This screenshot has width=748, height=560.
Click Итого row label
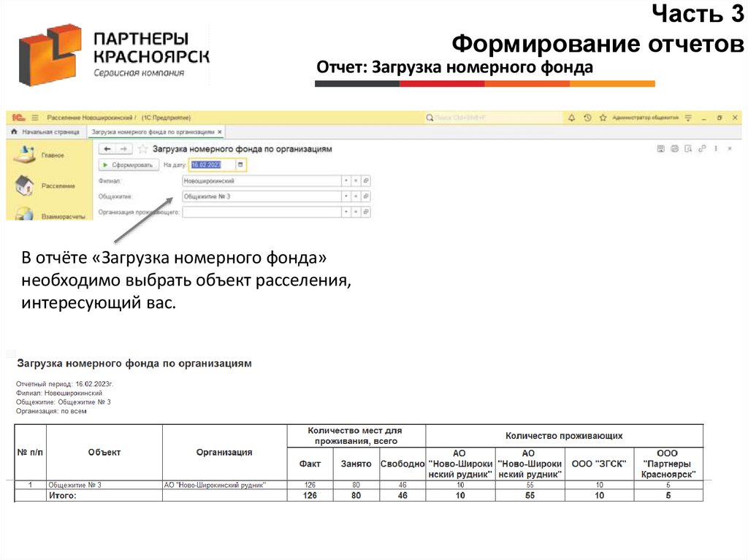(x=63, y=496)
